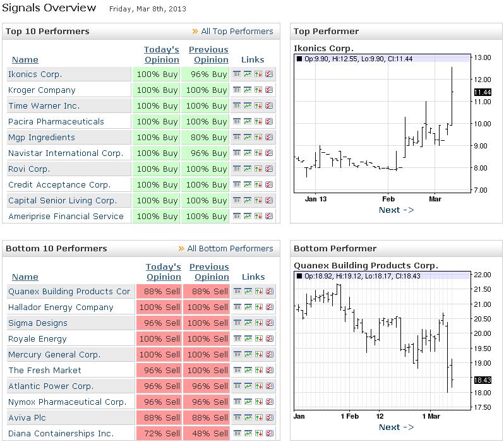Open The Fresh Market stock link
The width and height of the screenshot is (504, 442).
pos(45,370)
